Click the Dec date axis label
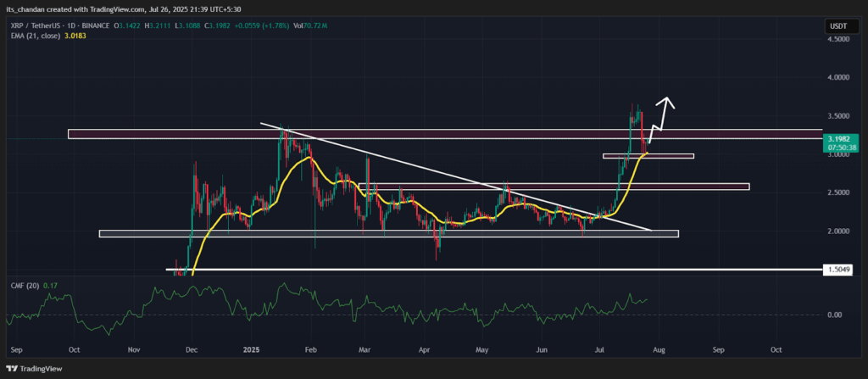The width and height of the screenshot is (868, 379). 192,350
